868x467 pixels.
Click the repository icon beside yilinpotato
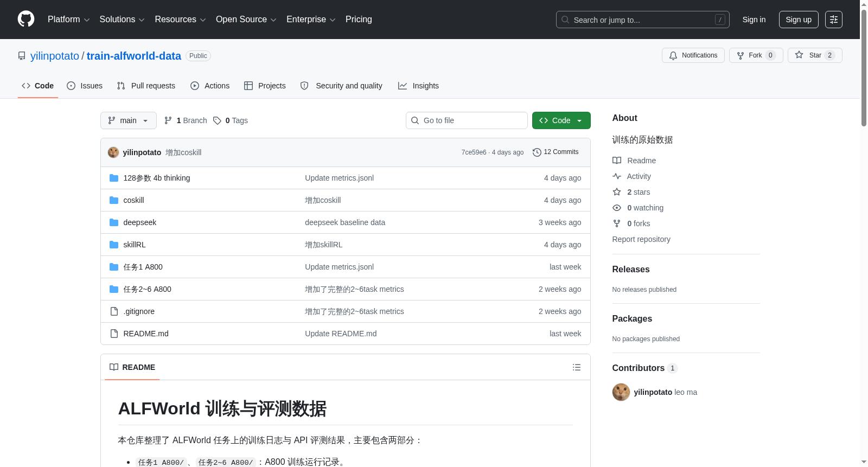[x=22, y=56]
